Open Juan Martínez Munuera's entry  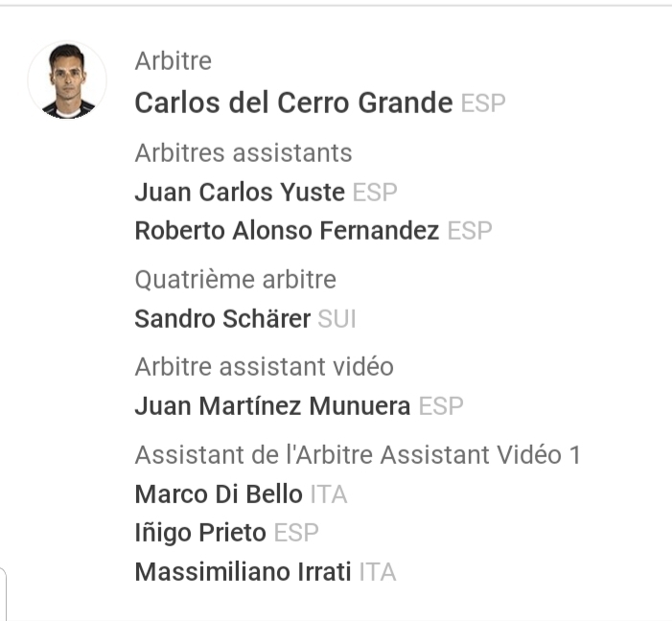pyautogui.click(x=272, y=406)
